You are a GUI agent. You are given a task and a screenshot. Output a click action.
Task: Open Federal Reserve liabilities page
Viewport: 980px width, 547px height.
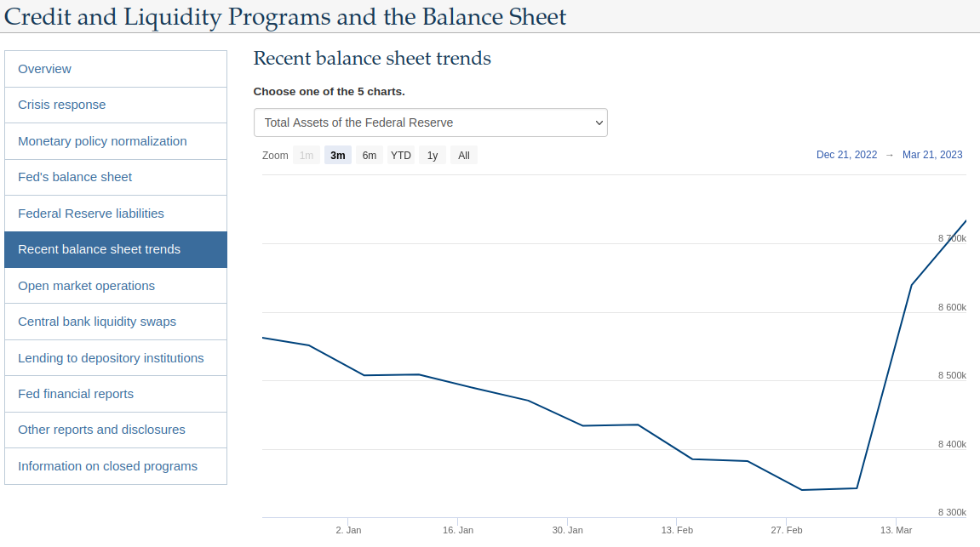116,214
